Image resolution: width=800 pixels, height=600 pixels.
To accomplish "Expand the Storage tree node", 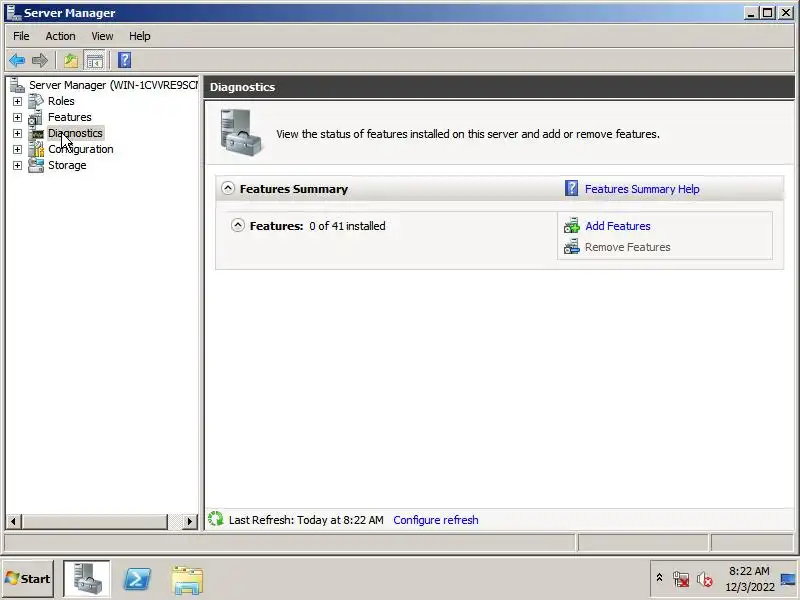I will click(x=17, y=165).
